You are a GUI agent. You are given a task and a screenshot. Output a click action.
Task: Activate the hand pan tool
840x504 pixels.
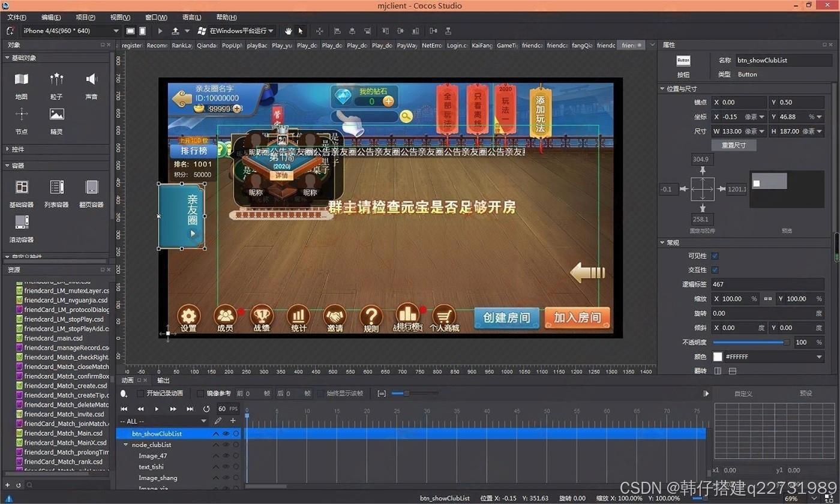point(288,31)
